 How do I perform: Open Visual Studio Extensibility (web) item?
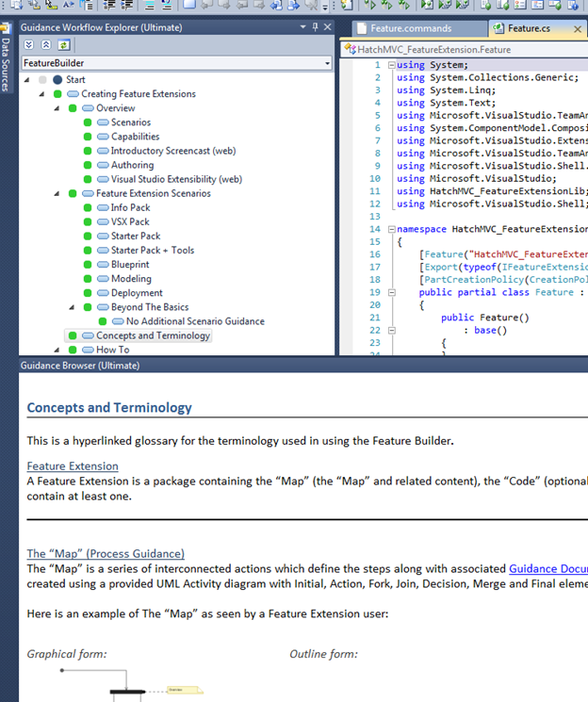pos(176,179)
